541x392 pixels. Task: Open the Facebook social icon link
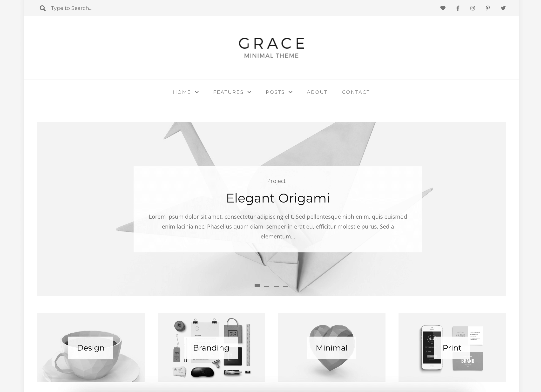coord(457,8)
